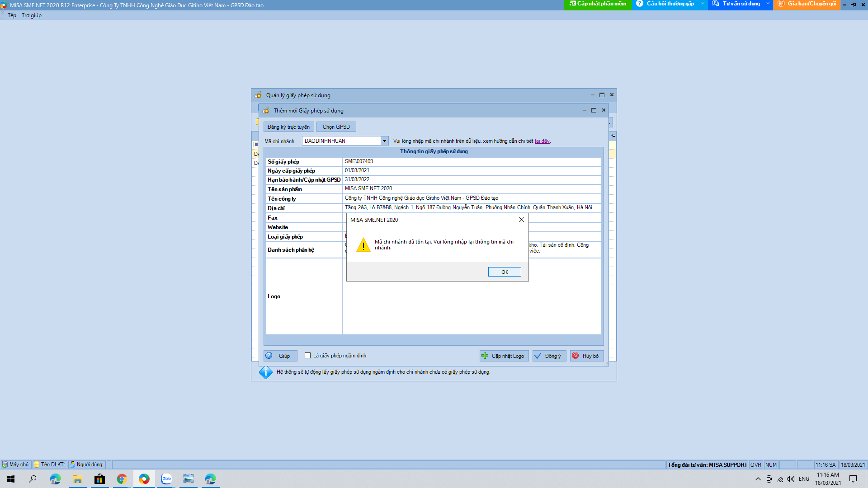
Task: Open the Trợ giúp menu
Action: coord(32,15)
